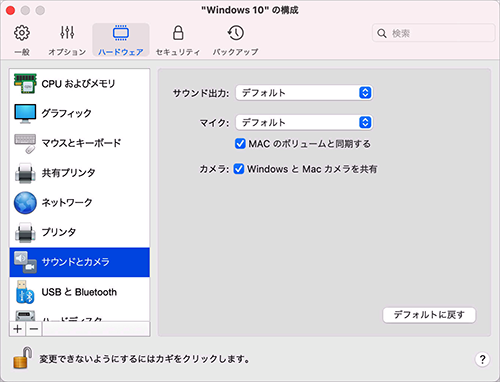Image resolution: width=500 pixels, height=382 pixels.
Task: Click the デフォルトに戻す button
Action: [429, 315]
